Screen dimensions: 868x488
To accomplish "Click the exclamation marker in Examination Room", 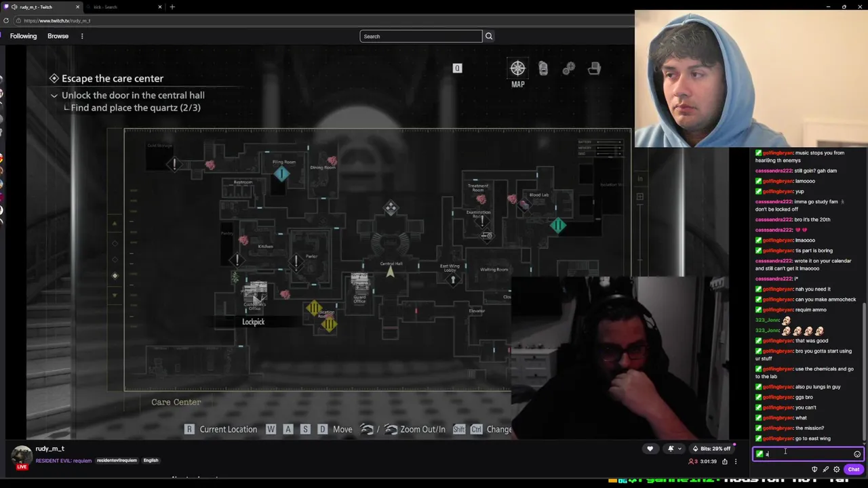I will [482, 221].
